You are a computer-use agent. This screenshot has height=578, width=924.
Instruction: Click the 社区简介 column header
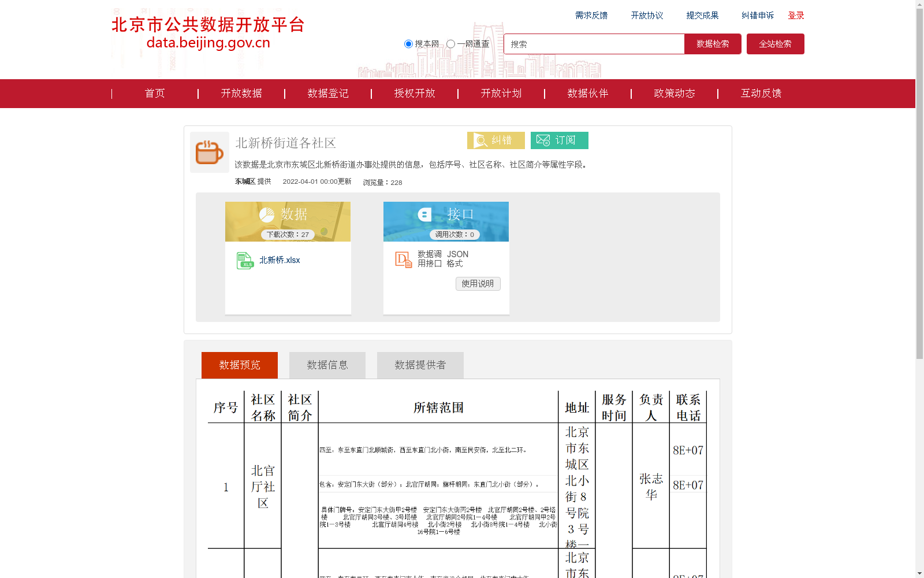300,408
